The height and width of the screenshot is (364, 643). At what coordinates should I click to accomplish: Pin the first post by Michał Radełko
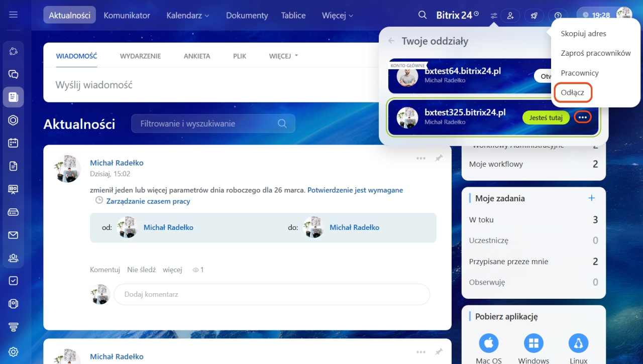tap(439, 158)
